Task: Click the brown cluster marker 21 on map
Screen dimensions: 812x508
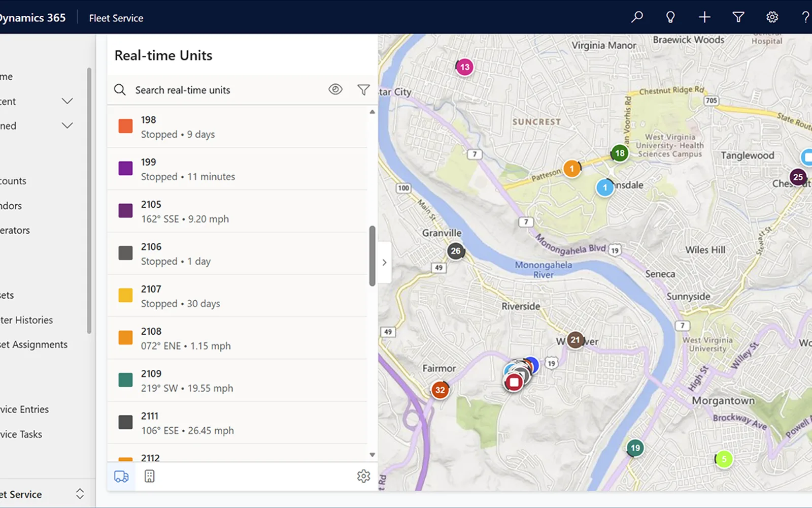Action: (x=575, y=340)
